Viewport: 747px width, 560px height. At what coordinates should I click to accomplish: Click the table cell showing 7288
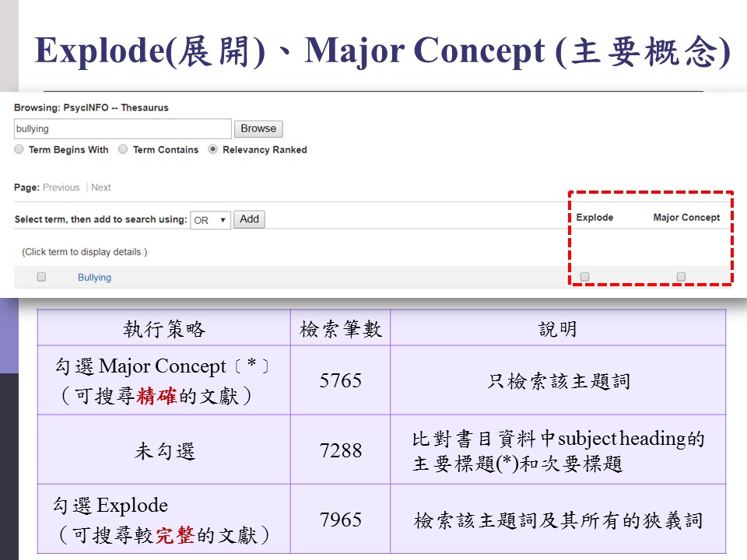[x=340, y=450]
